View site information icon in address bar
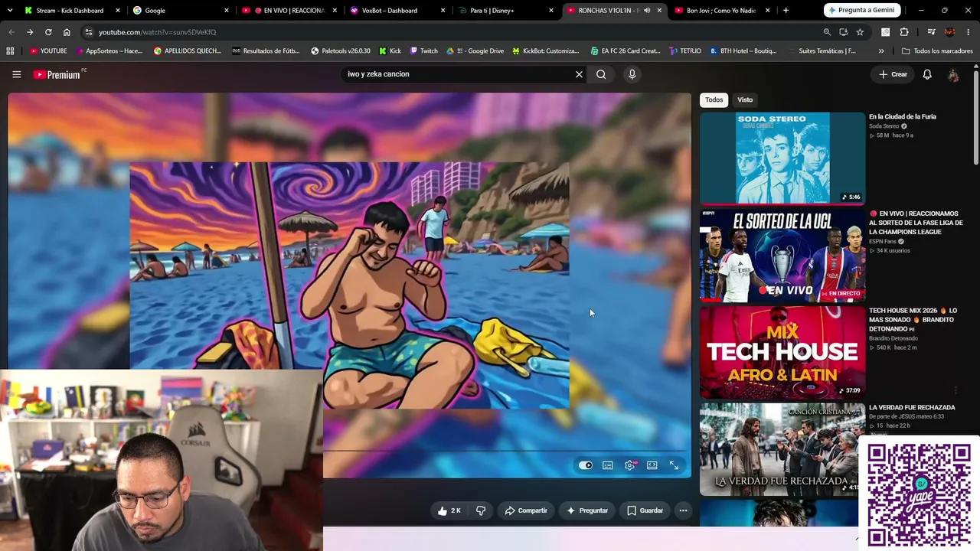The image size is (980, 551). 88,32
